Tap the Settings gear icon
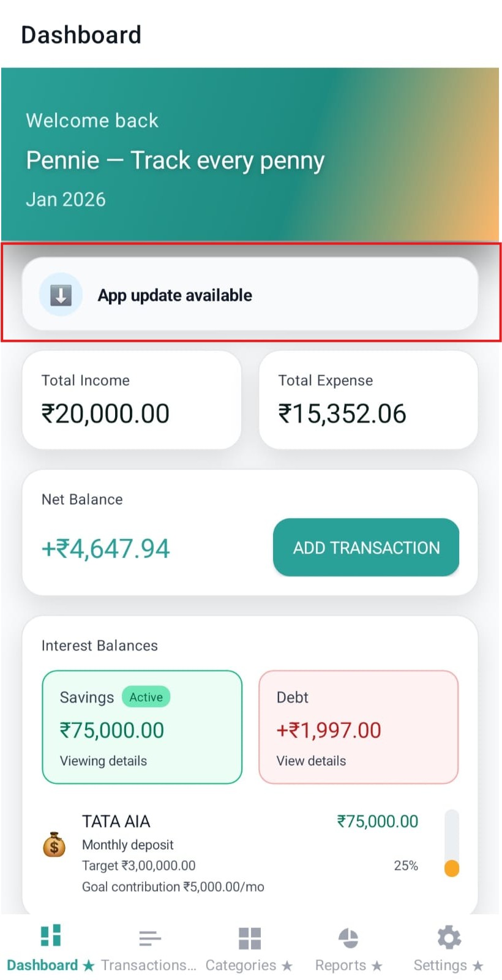This screenshot has width=502, height=980. pos(448,936)
